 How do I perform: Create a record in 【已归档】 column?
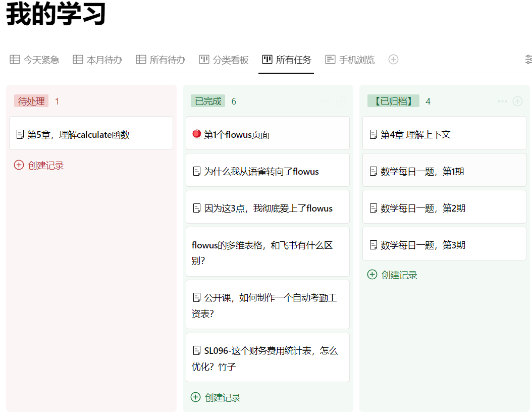(392, 275)
